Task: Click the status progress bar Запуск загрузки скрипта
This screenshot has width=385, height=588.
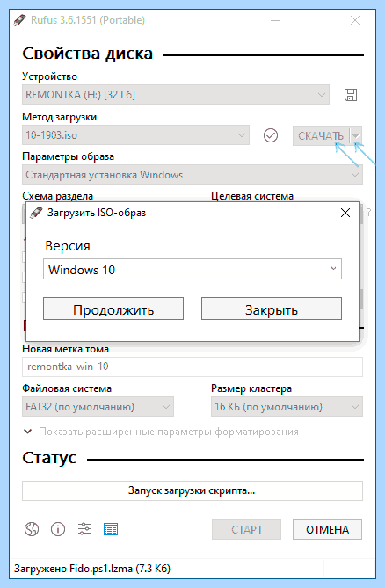Action: 192,490
